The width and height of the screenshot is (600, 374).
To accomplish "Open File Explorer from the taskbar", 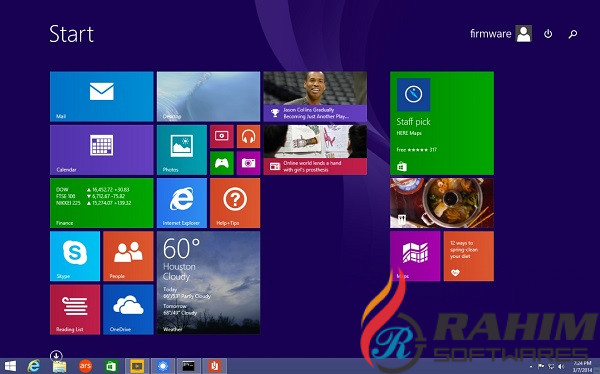I will (59, 367).
